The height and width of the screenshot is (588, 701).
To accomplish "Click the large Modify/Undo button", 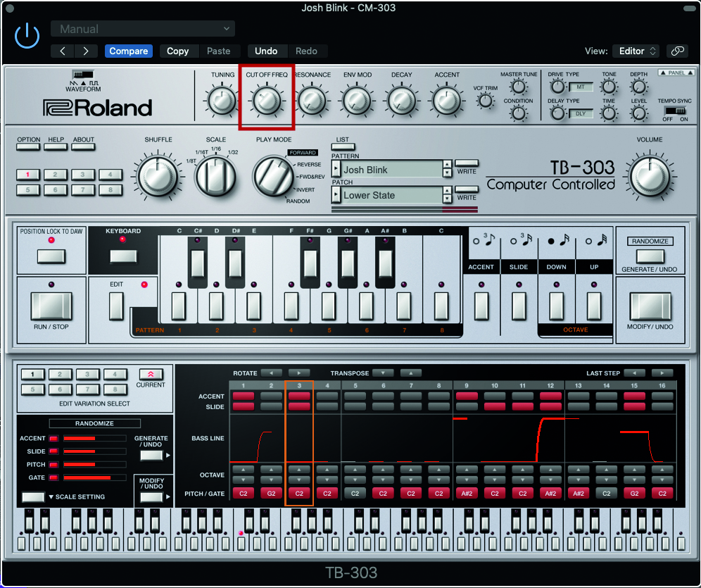I will 650,306.
